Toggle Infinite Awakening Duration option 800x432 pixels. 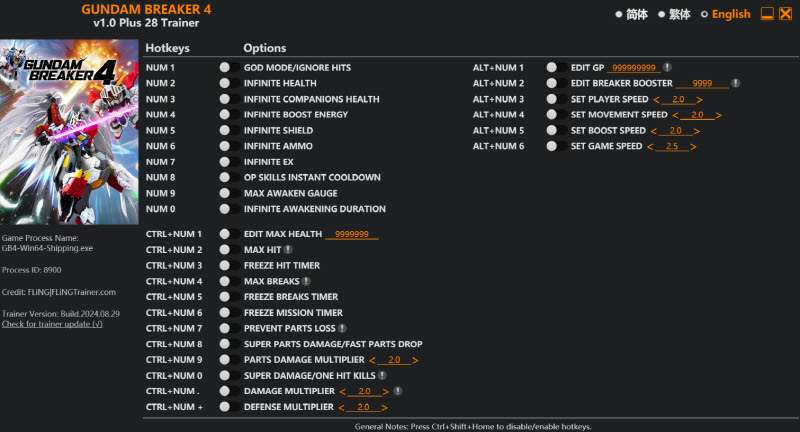click(x=225, y=209)
